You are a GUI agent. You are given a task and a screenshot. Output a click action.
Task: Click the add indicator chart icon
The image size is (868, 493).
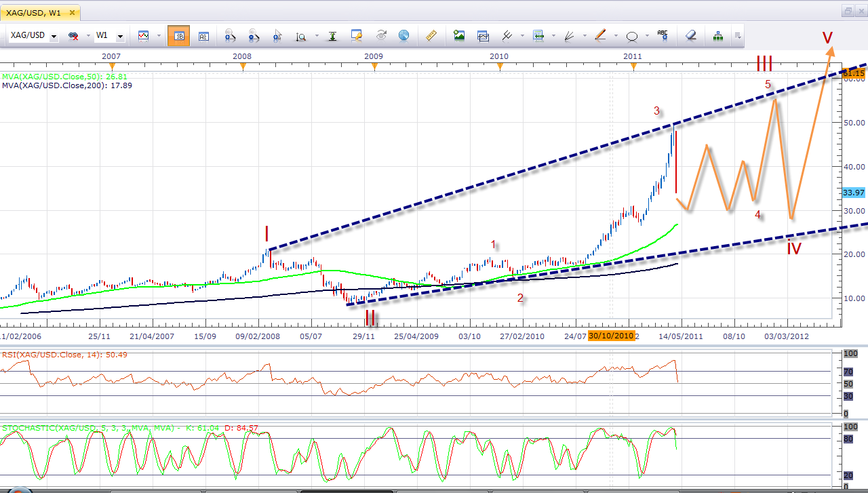483,36
